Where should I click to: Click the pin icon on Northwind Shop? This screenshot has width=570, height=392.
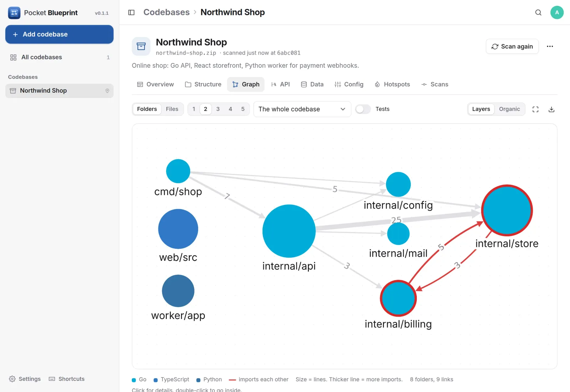click(107, 91)
